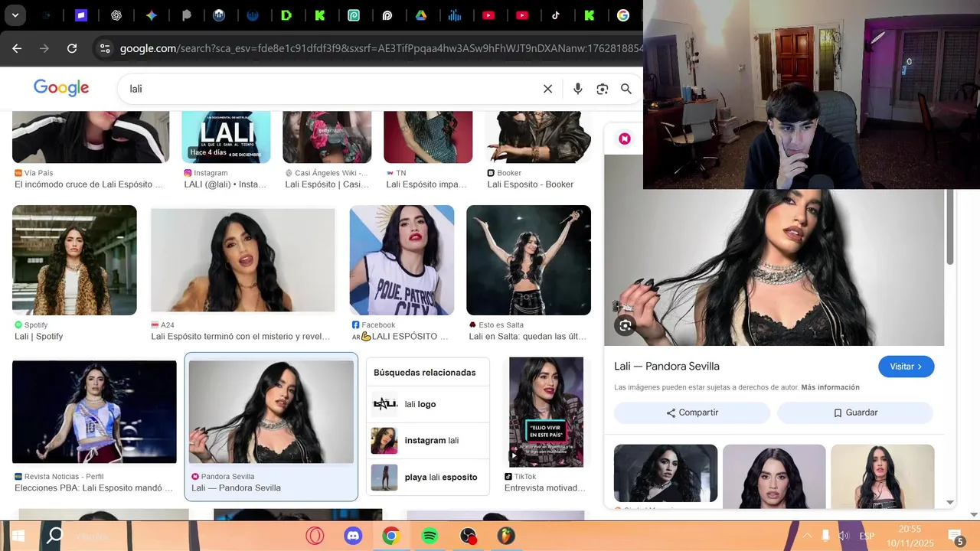
Task: Click the 'Lali — Pandora Sevilla' preview title
Action: click(667, 367)
